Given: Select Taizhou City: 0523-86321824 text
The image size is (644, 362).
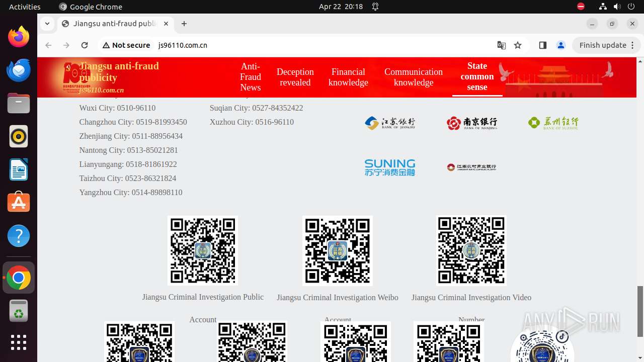Looking at the screenshot, I should 127,178.
